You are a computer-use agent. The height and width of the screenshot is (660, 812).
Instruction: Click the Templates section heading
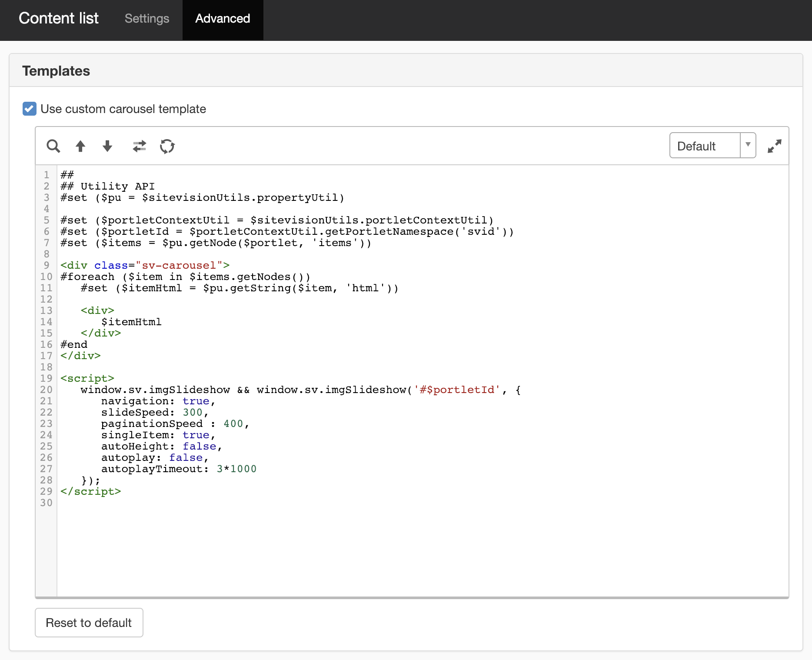[x=56, y=71]
